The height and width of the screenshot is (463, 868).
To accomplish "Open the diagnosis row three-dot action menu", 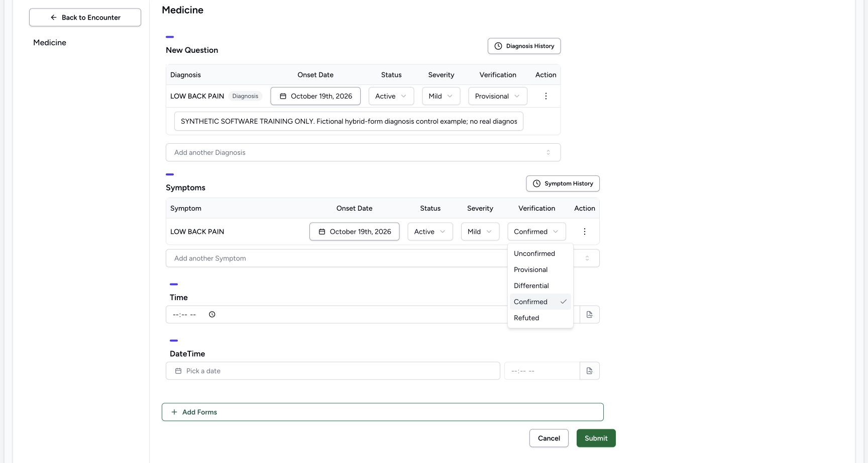I will coord(546,96).
